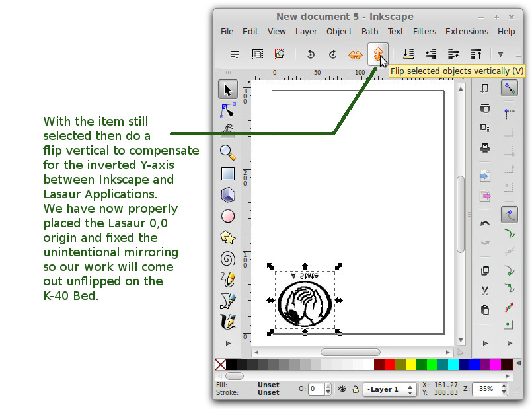The width and height of the screenshot is (532, 409).
Task: Click the Cut scissors icon
Action: click(485, 290)
